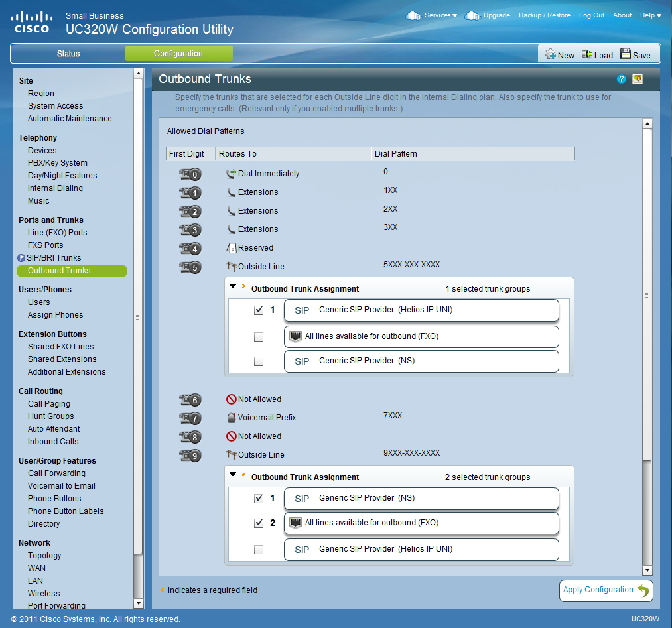This screenshot has height=628, width=672.
Task: Click the New configuration icon
Action: pos(551,55)
